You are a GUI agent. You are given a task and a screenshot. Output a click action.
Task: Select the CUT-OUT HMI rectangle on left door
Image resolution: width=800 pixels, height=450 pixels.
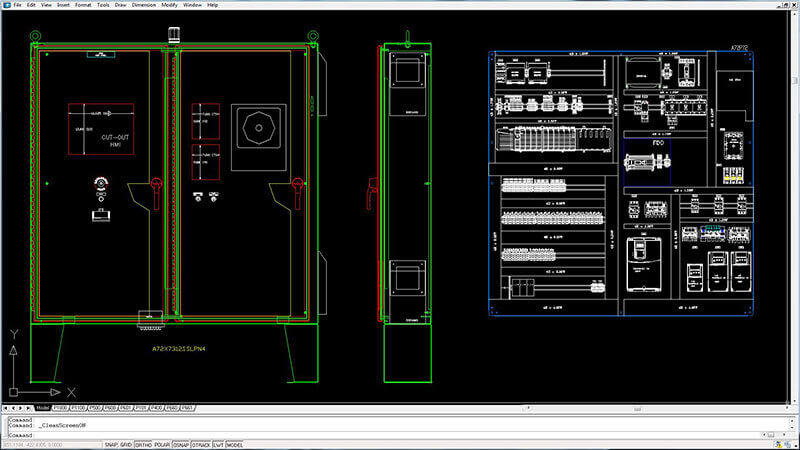[x=101, y=129]
